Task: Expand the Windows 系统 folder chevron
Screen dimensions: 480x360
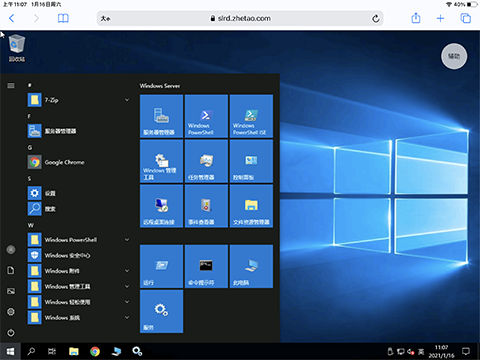Action: pos(127,317)
